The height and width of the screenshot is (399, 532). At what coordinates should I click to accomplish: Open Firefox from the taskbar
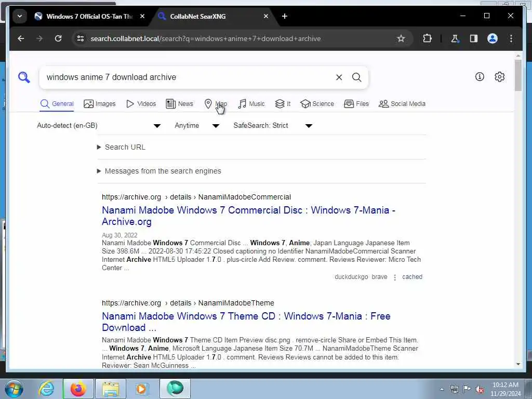pyautogui.click(x=78, y=389)
